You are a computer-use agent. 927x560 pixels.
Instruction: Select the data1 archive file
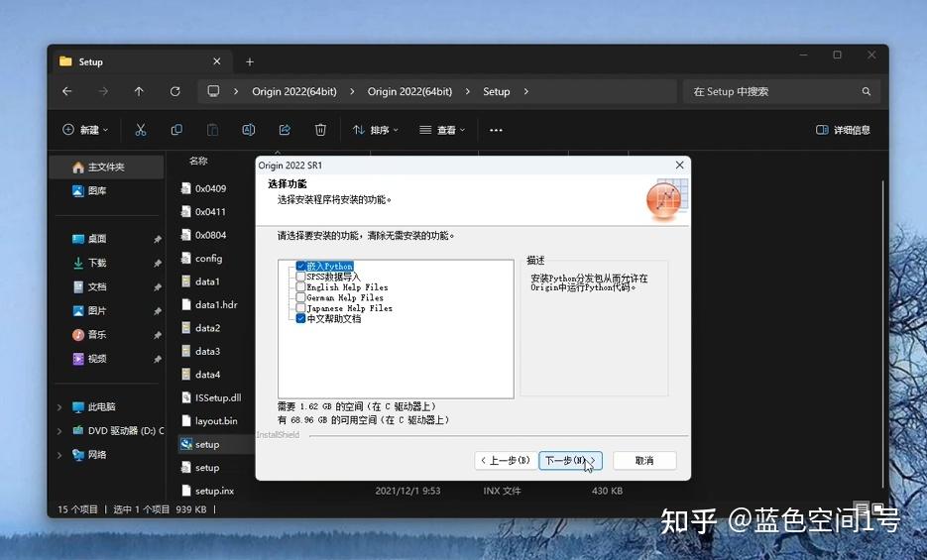coord(200,281)
